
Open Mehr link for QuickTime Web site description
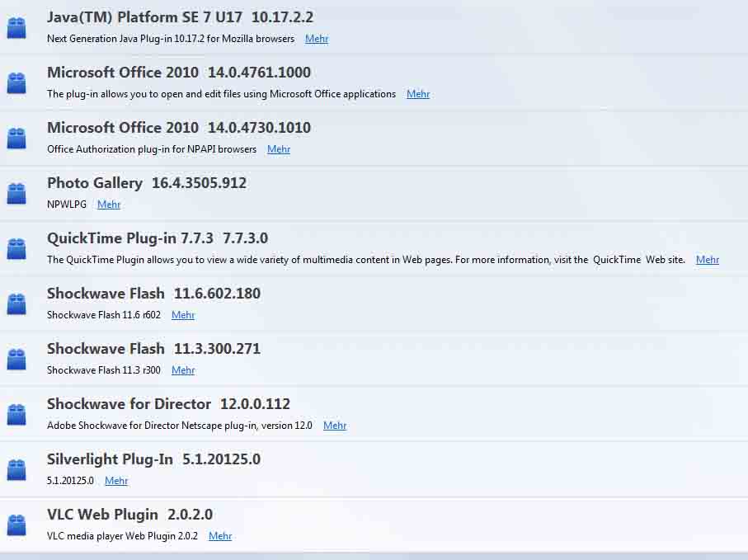[708, 260]
